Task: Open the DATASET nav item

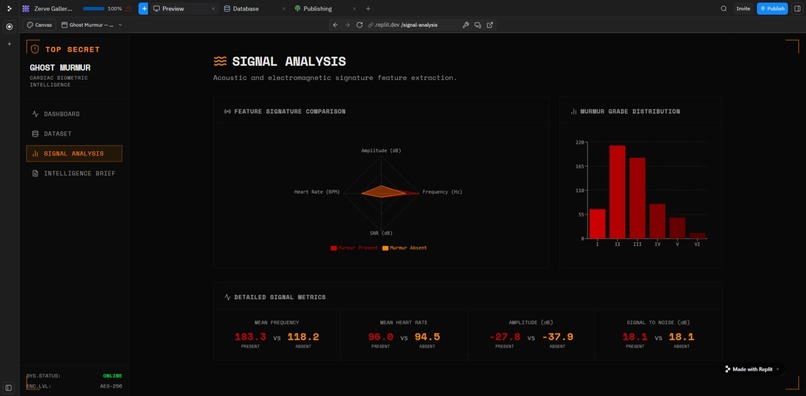Action: 74,134
